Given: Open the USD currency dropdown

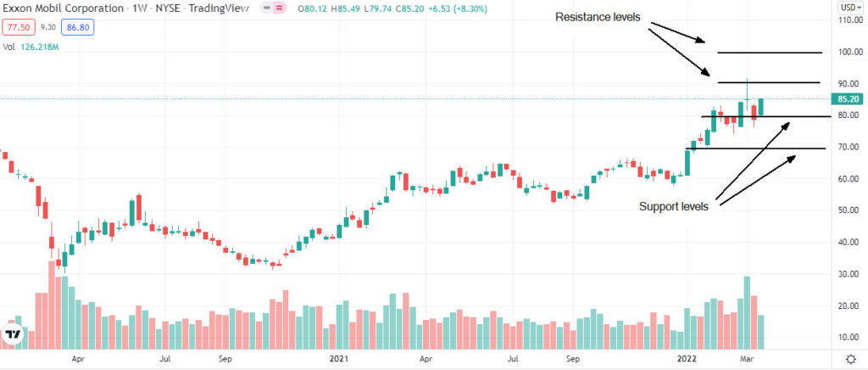Looking at the screenshot, I should 853,8.
